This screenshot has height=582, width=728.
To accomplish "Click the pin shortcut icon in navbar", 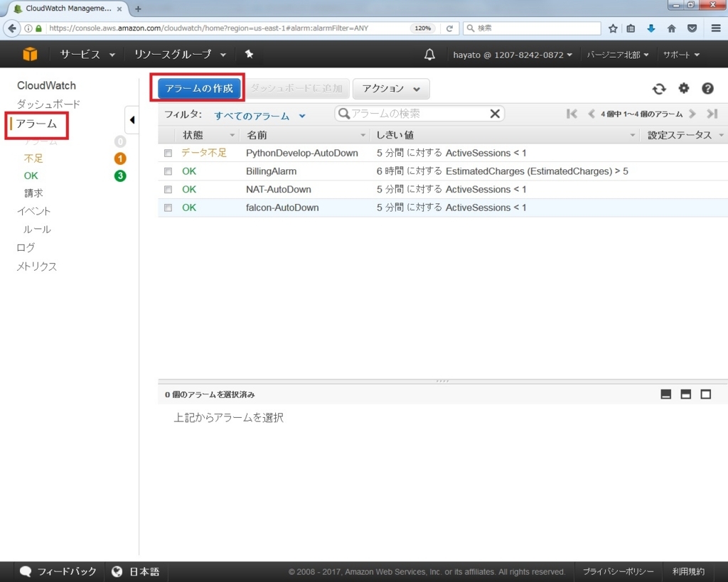I will click(x=249, y=54).
